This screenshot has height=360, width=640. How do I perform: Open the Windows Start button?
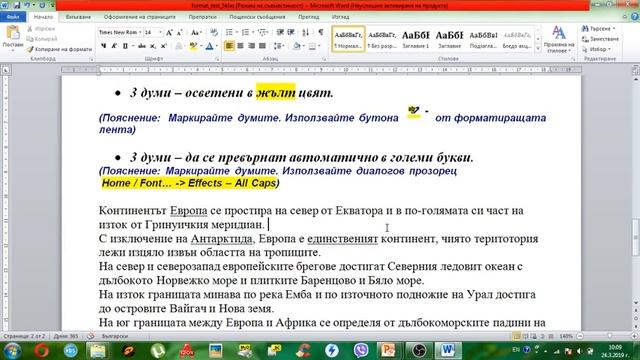[12, 351]
